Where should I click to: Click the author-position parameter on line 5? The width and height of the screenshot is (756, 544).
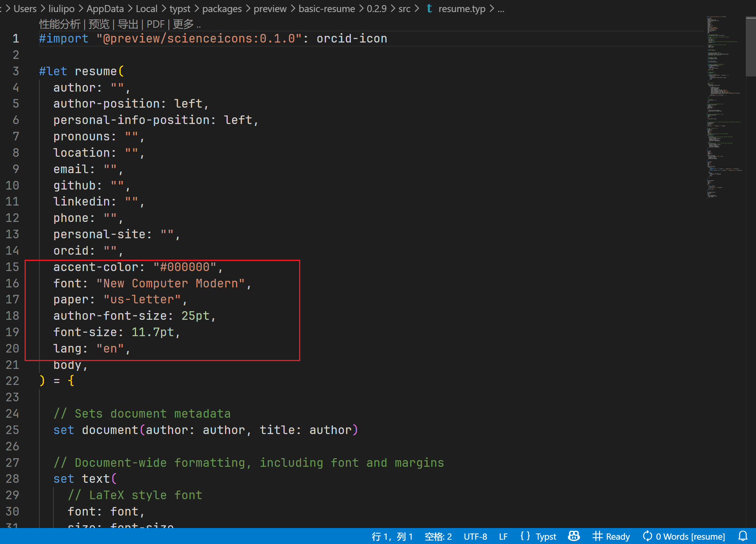tap(106, 103)
